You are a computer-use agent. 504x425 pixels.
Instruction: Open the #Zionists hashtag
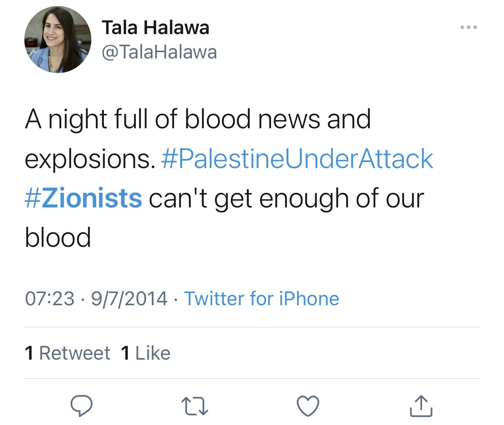pyautogui.click(x=84, y=198)
